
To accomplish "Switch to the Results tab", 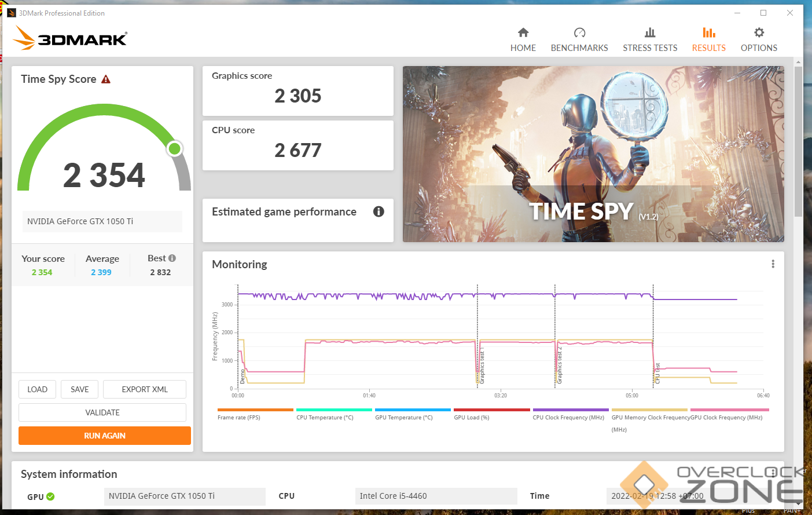I will pyautogui.click(x=708, y=39).
